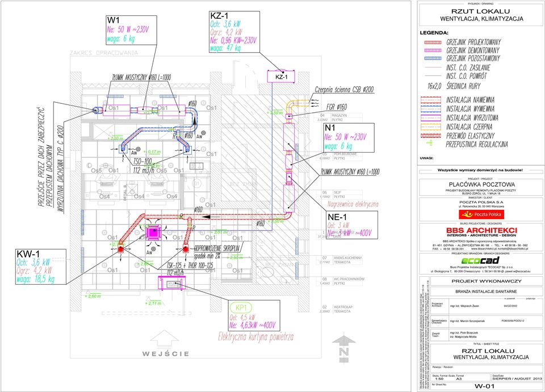Click 'FGR ø160' label

[x=337, y=107]
